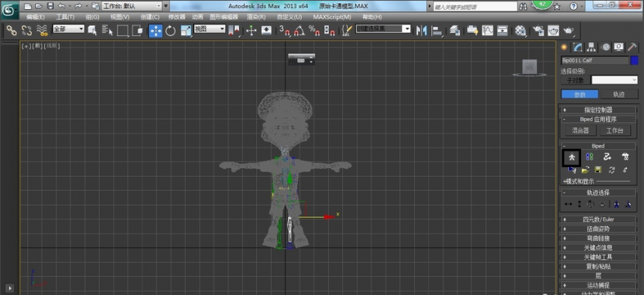Click the blue object color swatch
The image size is (644, 295).
(634, 61)
